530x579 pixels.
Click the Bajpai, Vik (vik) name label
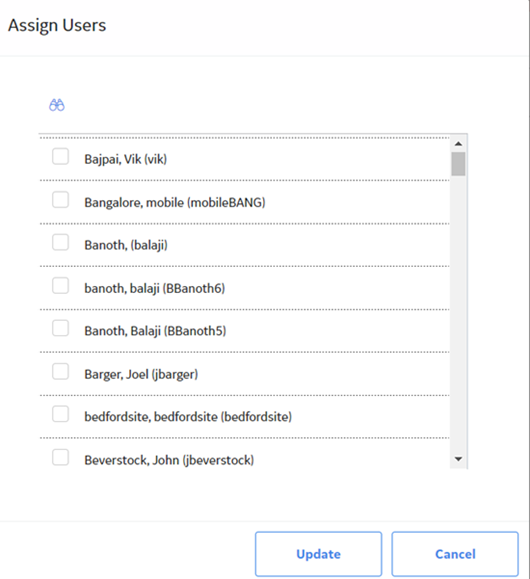coord(126,159)
